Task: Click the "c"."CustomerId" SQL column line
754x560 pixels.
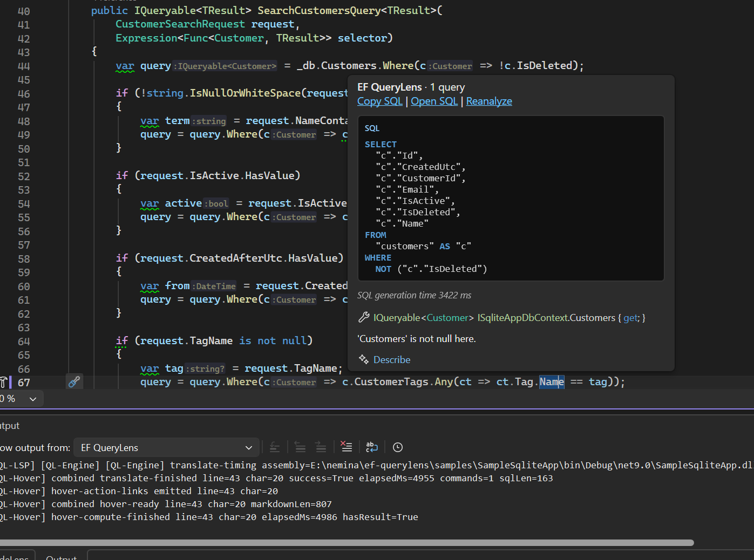Action: click(x=420, y=178)
